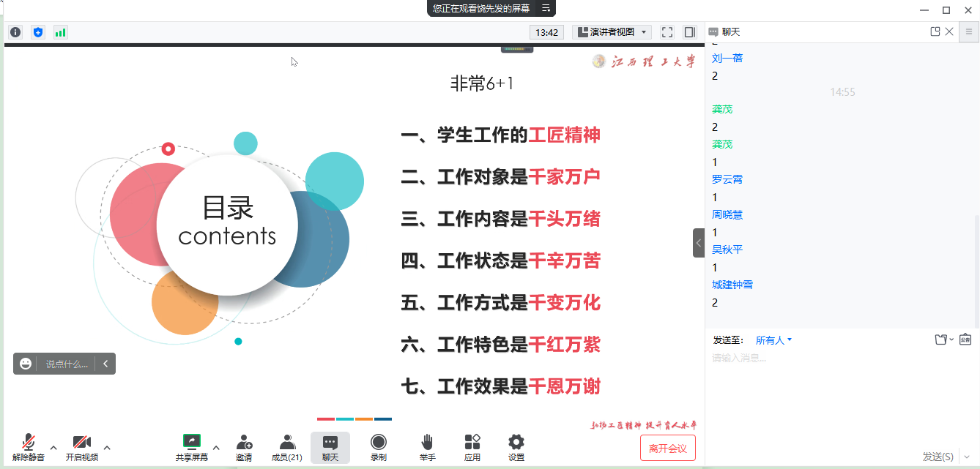Viewport: 980px width, 469px height.
Task: Click sender name 城建钟雪 in chat
Action: pyautogui.click(x=732, y=285)
